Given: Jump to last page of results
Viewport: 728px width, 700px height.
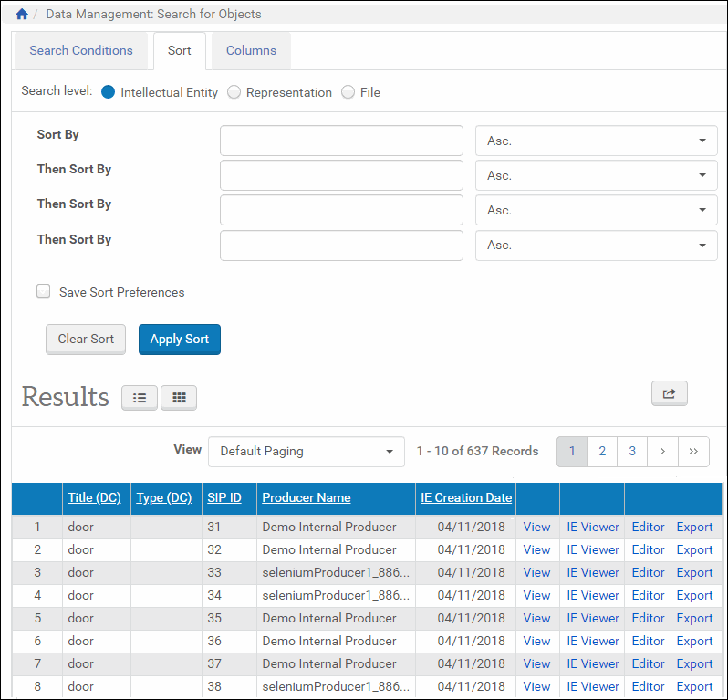Looking at the screenshot, I should pos(693,451).
